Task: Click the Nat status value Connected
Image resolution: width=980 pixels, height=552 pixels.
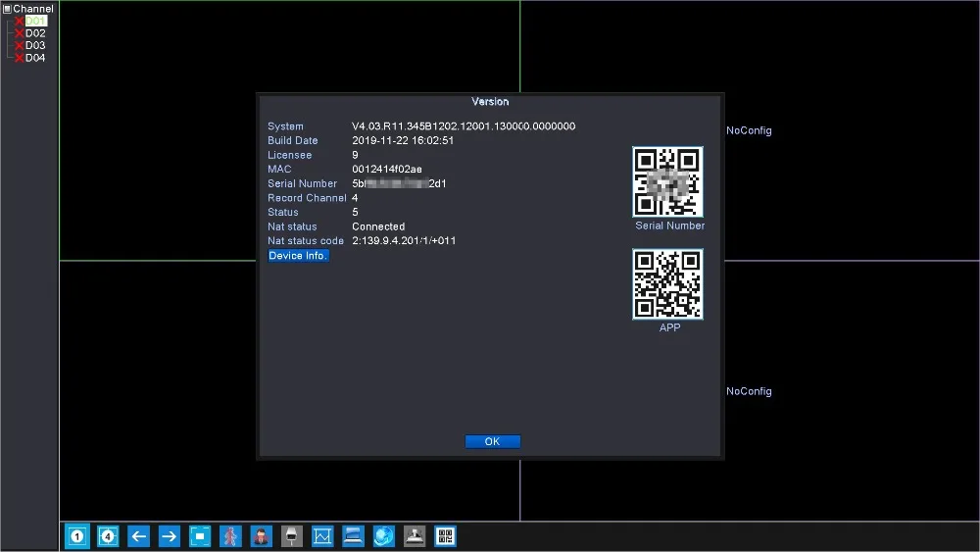Action: click(378, 226)
